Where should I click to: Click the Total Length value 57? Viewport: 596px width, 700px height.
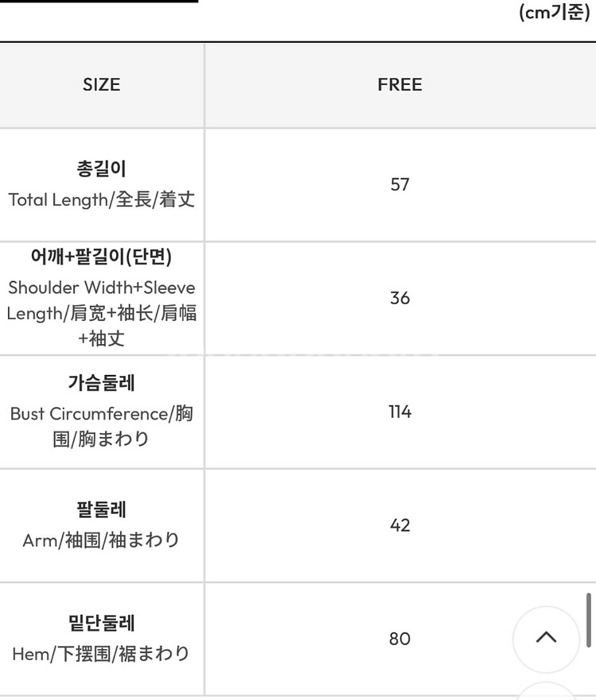400,184
